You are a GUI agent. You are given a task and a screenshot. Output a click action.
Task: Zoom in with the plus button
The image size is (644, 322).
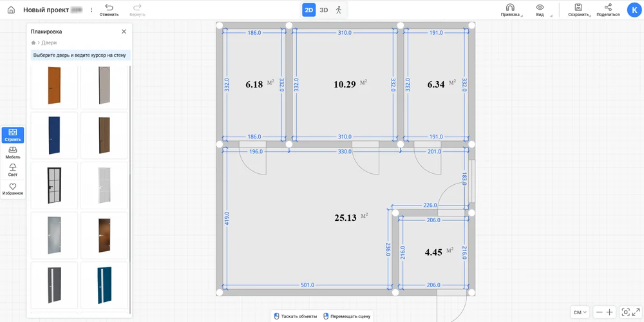609,312
